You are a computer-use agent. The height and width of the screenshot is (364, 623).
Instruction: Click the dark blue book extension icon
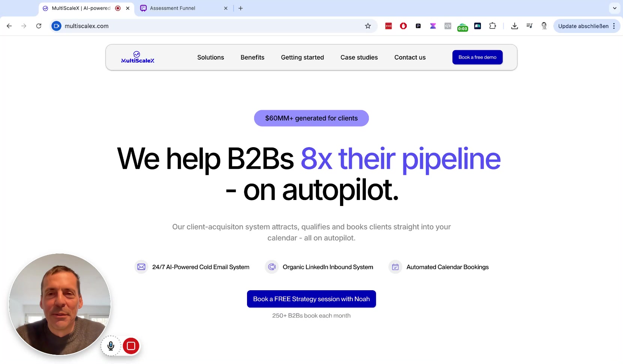(478, 26)
